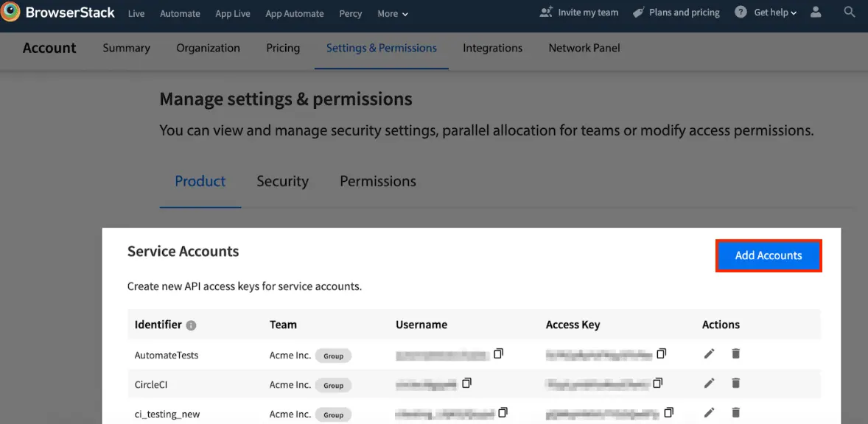Click the Group badge for AutomateTests
The height and width of the screenshot is (424, 868).
[x=333, y=356]
